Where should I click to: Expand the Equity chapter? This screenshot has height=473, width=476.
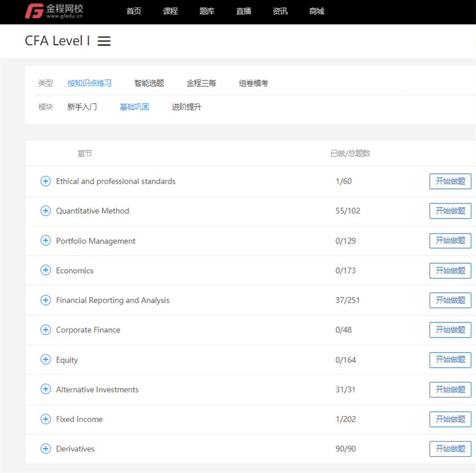click(46, 359)
